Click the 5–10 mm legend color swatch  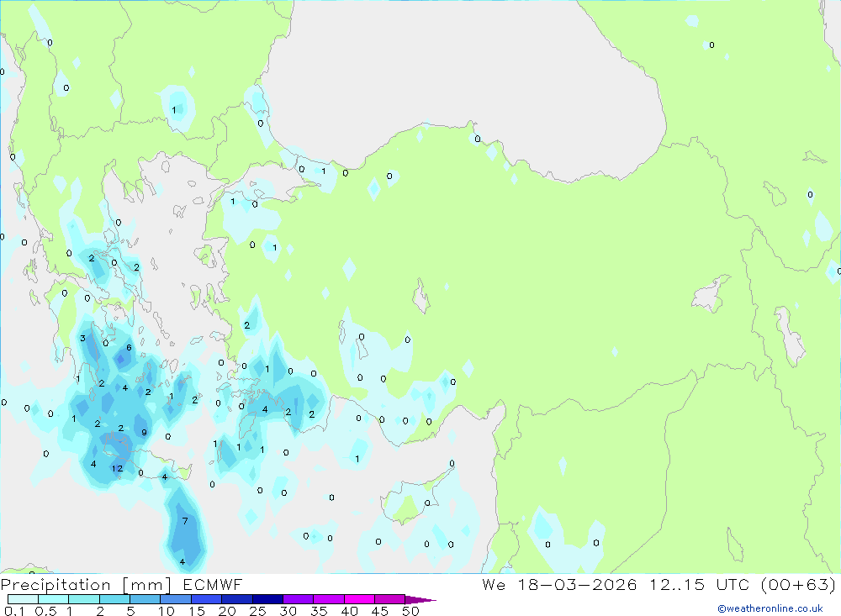tap(145, 599)
